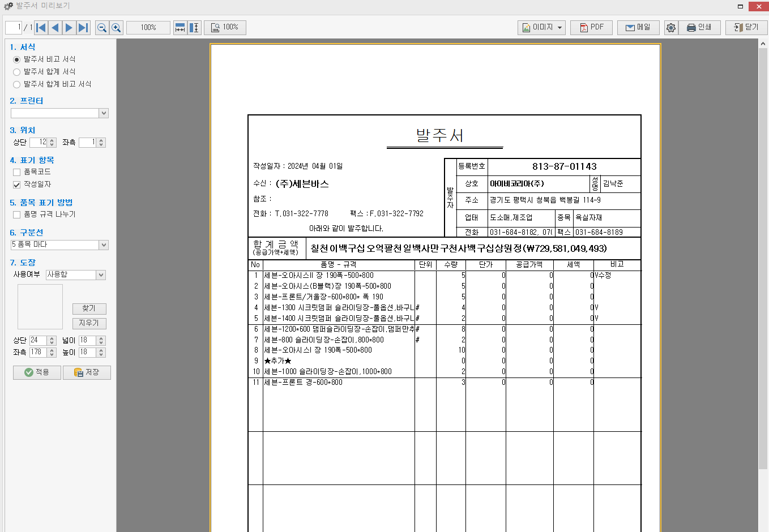Adjust the 상단 position spinner

point(53,142)
